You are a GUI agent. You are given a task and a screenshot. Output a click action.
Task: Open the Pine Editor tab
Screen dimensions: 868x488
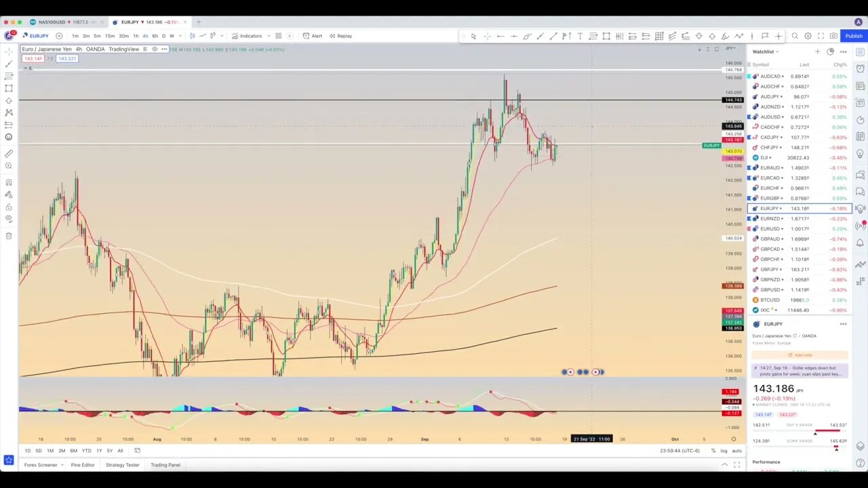(83, 465)
